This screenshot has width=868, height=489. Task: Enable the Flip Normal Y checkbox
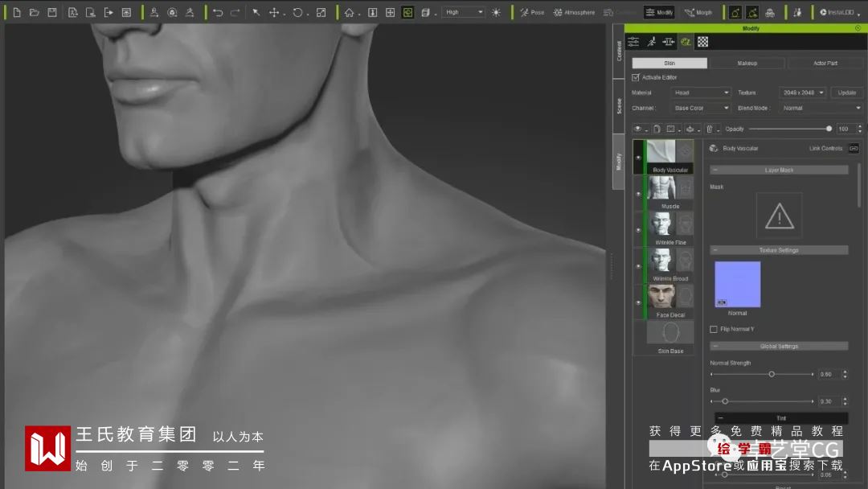(714, 329)
